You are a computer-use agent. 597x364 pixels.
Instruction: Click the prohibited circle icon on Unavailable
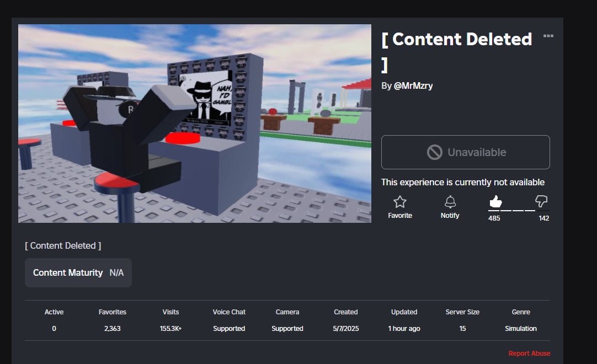pos(434,152)
